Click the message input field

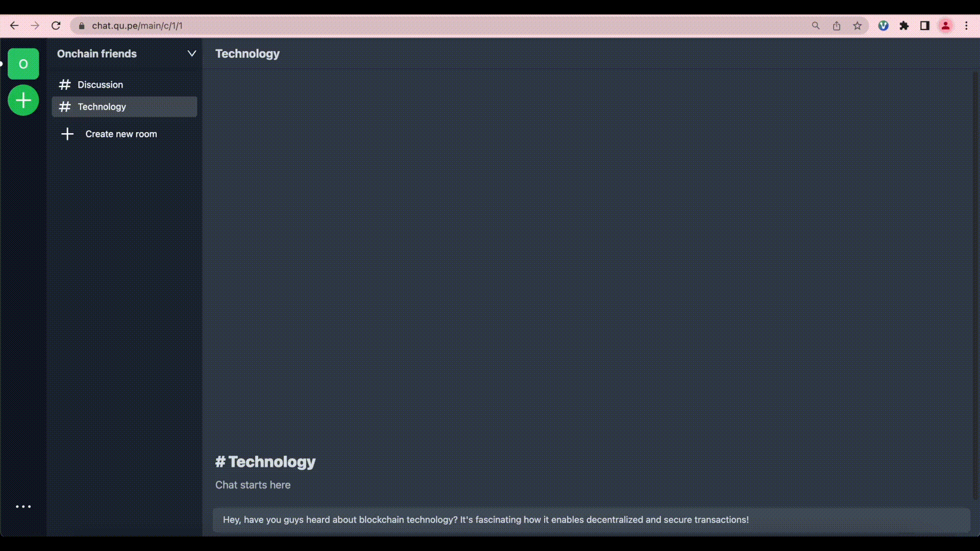(591, 520)
